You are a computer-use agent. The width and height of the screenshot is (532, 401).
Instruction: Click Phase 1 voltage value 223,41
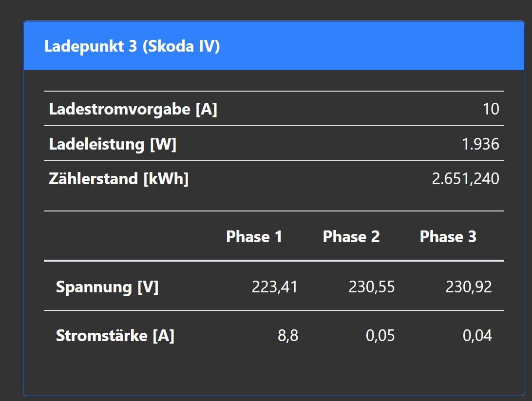(274, 287)
